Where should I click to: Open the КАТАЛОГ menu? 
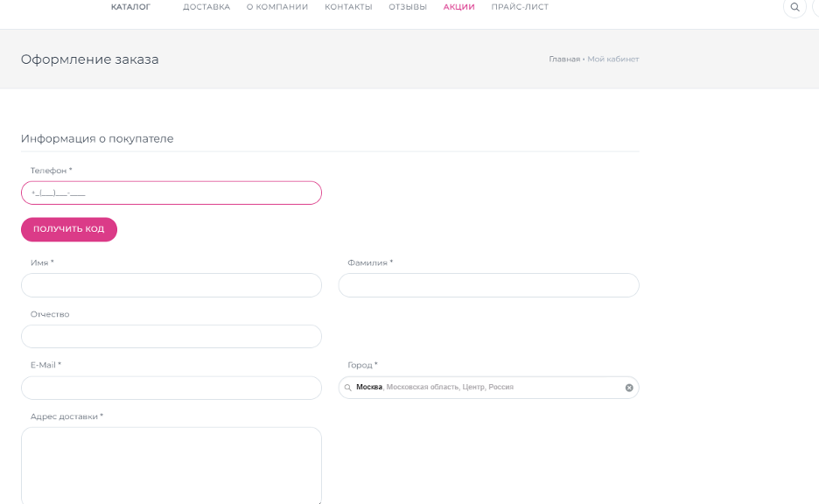(130, 7)
